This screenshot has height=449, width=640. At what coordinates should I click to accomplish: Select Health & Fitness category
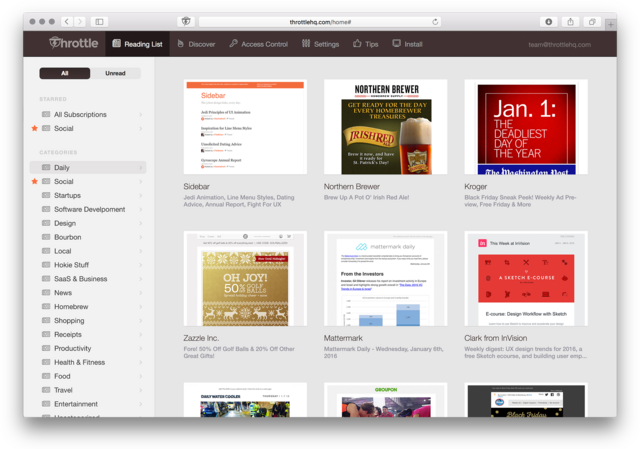[x=88, y=362]
